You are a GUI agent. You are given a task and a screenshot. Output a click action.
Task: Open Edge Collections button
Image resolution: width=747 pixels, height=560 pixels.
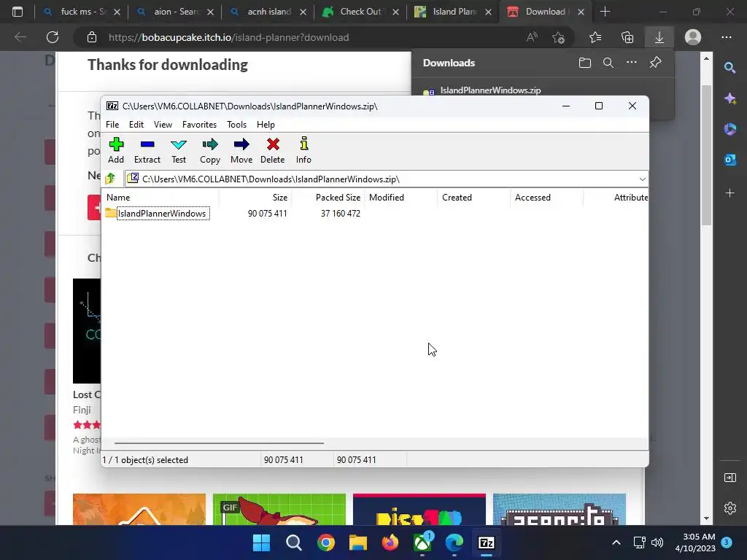[627, 37]
